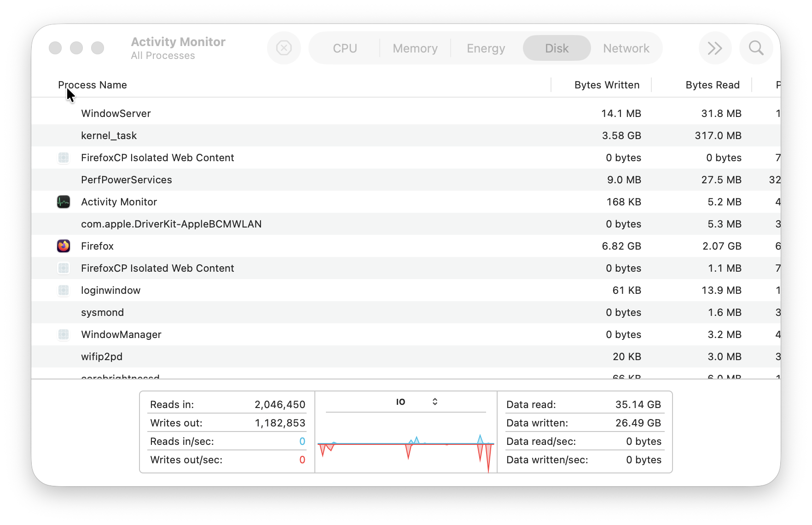812x525 pixels.
Task: Switch to the Memory tab
Action: click(414, 48)
